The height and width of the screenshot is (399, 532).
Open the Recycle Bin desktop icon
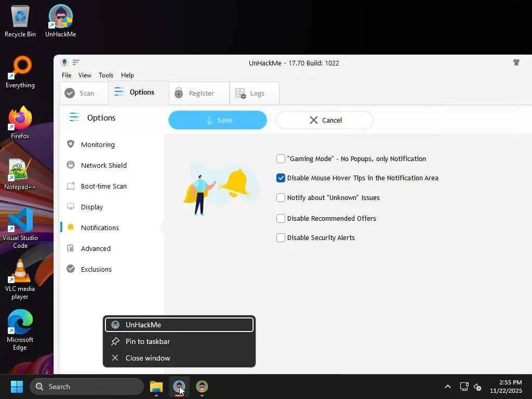pyautogui.click(x=20, y=21)
